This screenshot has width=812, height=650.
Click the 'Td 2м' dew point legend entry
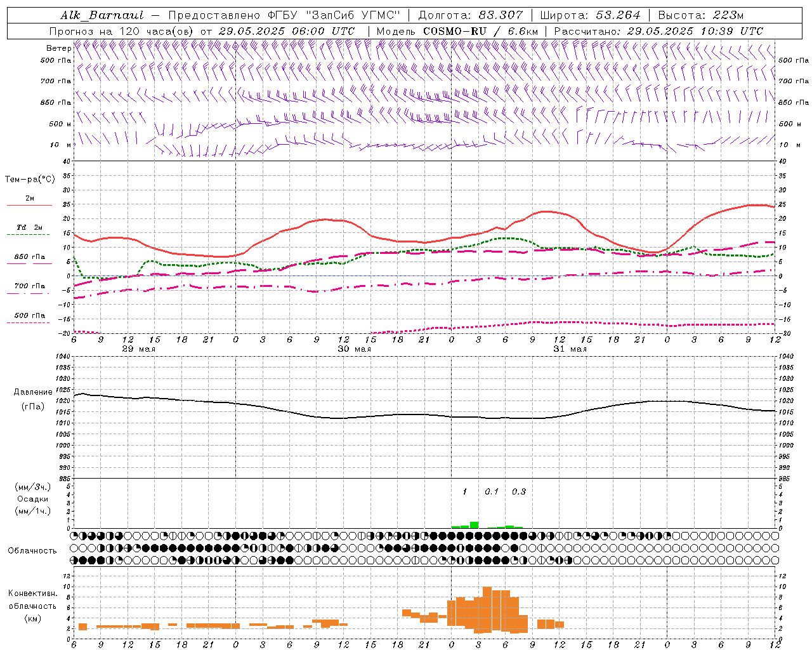[x=29, y=229]
